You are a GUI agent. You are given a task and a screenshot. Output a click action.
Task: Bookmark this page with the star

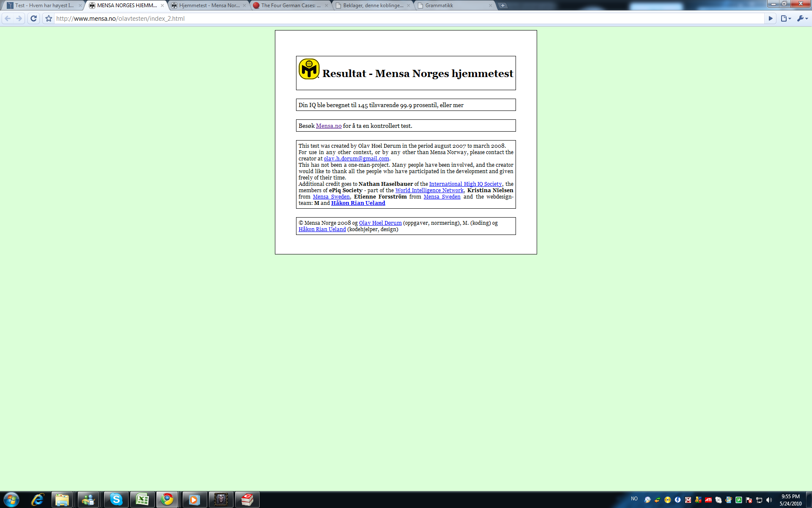click(49, 19)
